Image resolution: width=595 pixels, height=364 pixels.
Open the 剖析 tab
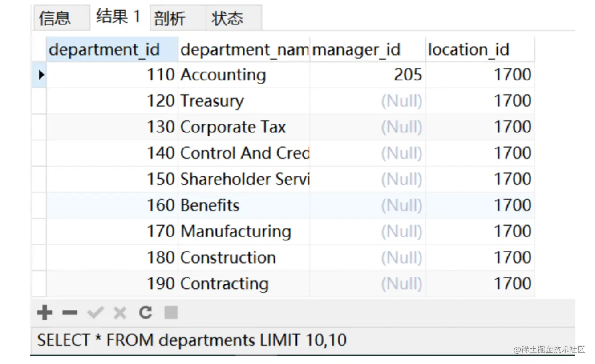170,19
